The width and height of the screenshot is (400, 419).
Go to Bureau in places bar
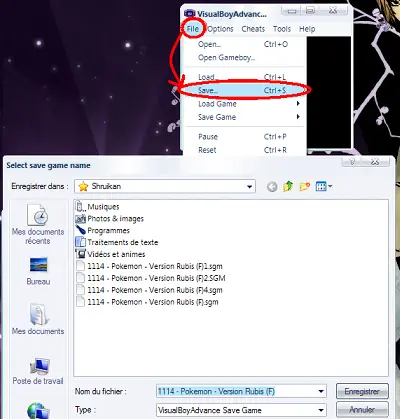[38, 271]
